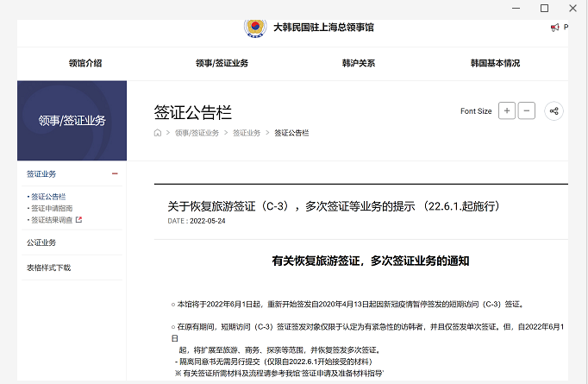Decrease font size with minus button

527,110
